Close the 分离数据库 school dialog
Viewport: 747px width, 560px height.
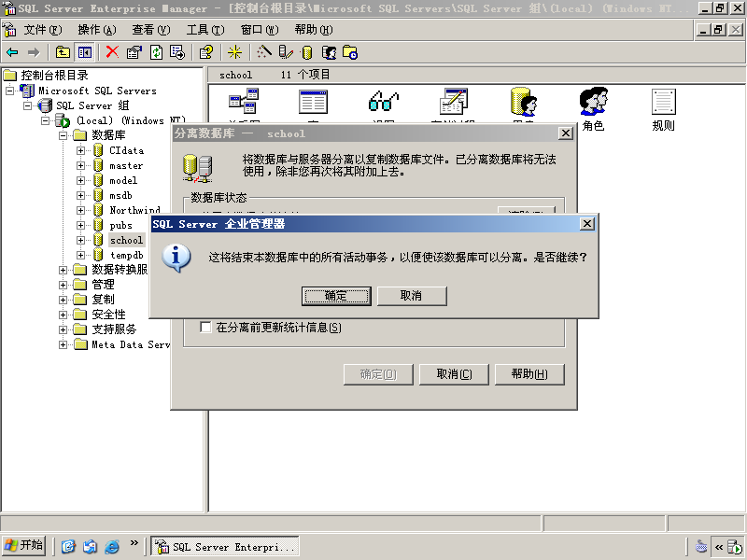coord(566,133)
